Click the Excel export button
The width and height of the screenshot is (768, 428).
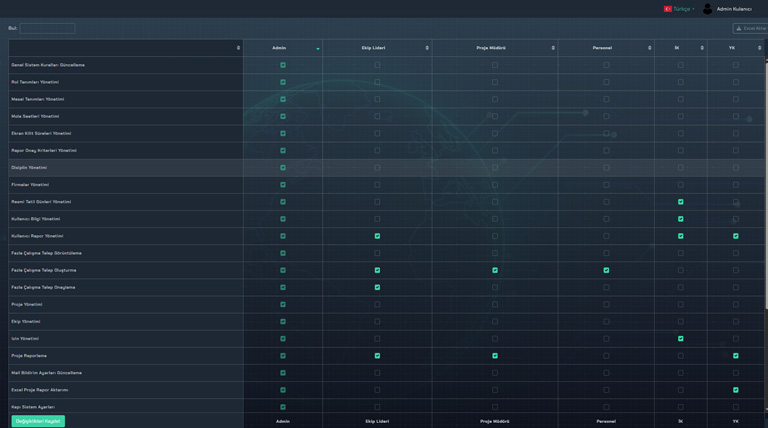(751, 28)
